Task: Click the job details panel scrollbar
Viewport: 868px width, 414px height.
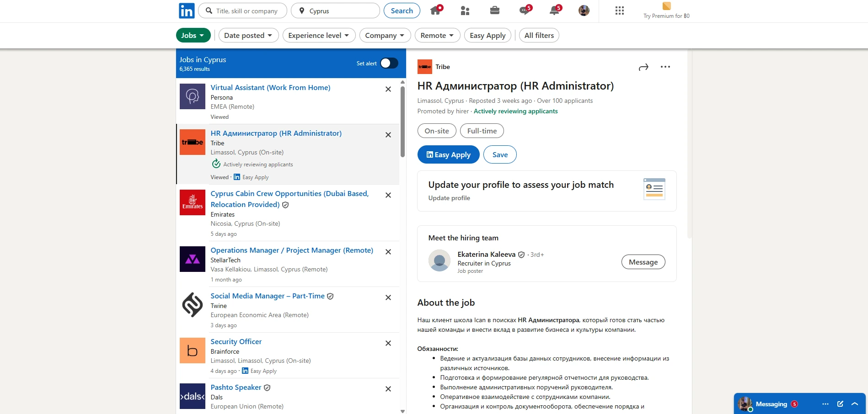Action: pos(690,144)
